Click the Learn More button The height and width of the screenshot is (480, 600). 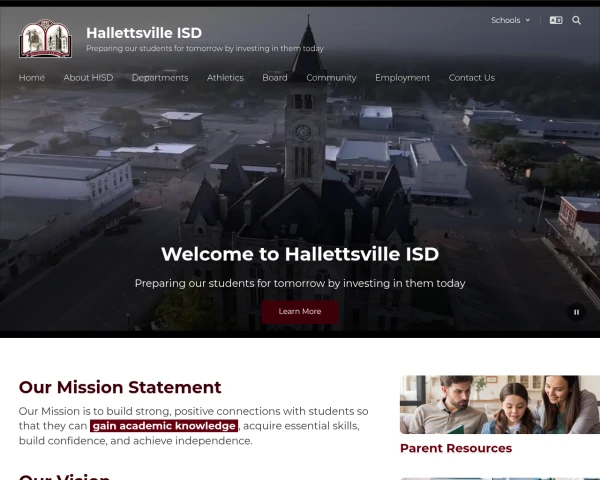click(x=300, y=312)
